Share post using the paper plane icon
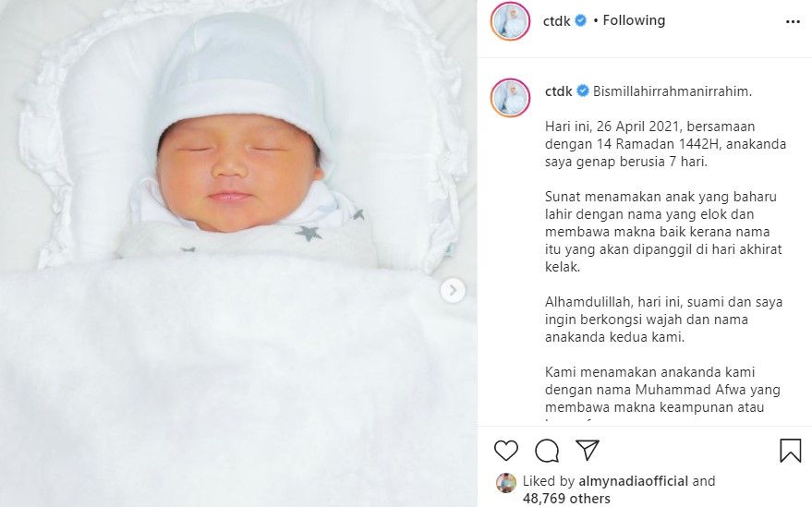Screen dimensions: 812x507 588,450
